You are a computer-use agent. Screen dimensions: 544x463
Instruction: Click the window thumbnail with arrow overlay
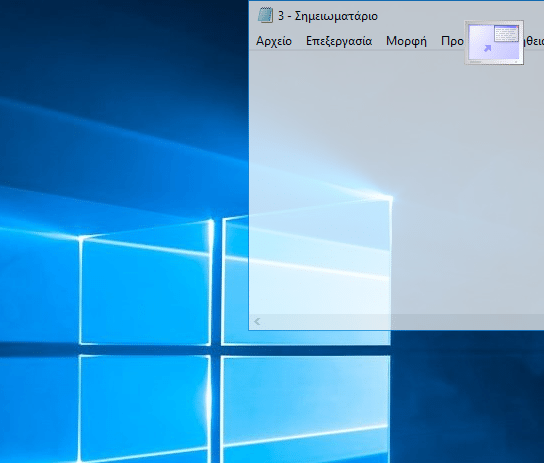[494, 42]
